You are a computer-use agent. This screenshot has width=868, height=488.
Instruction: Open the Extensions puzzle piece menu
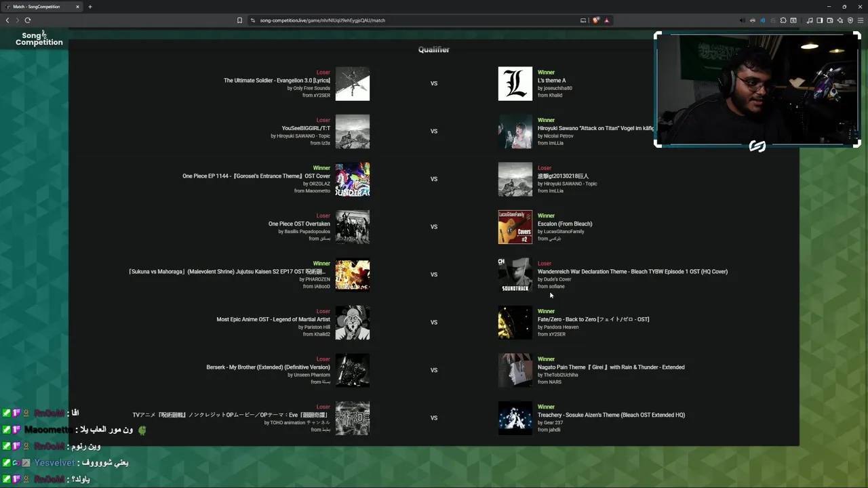coord(783,20)
